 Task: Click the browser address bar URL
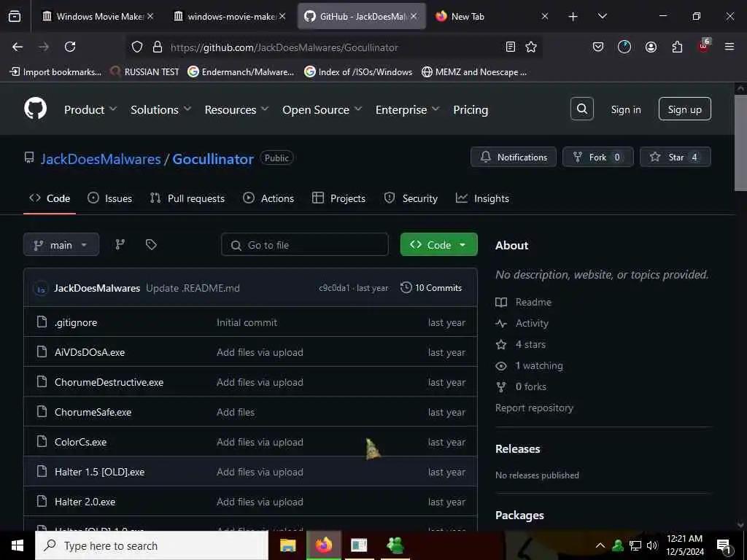[x=285, y=47]
